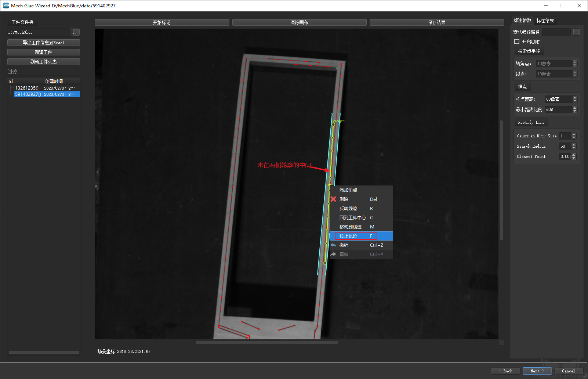Click the 搜索点半径 section header
Viewport: 588px width, 379px height.
point(529,51)
